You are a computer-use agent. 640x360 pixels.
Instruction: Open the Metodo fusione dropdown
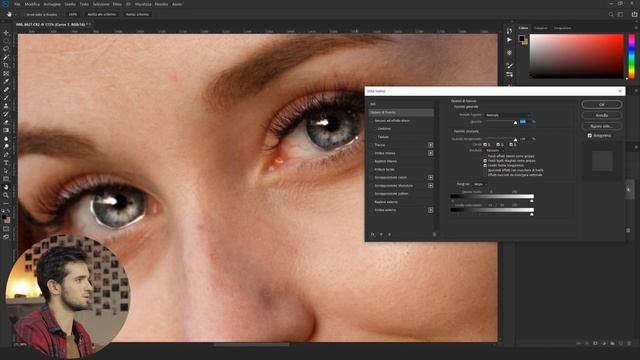(508, 115)
